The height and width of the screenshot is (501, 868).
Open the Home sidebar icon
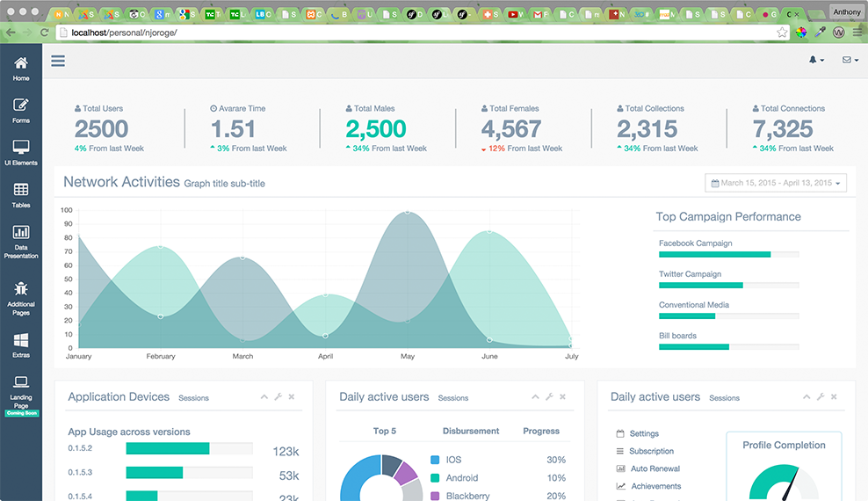point(21,63)
